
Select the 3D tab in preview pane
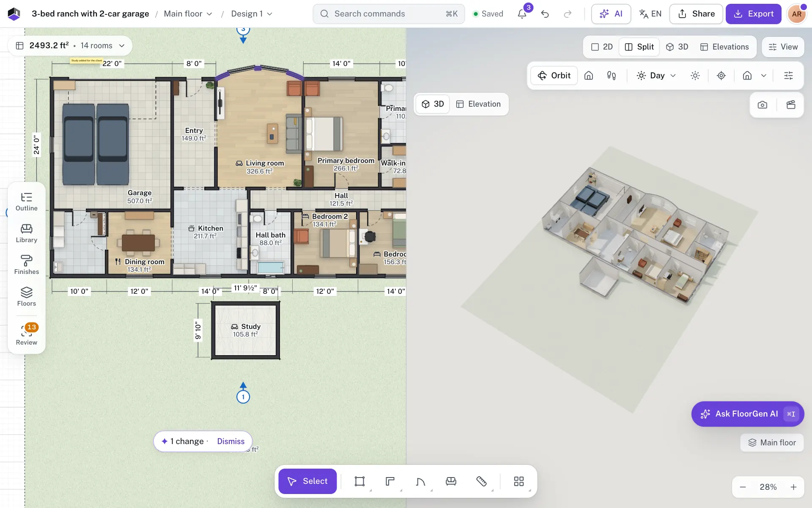pos(433,104)
